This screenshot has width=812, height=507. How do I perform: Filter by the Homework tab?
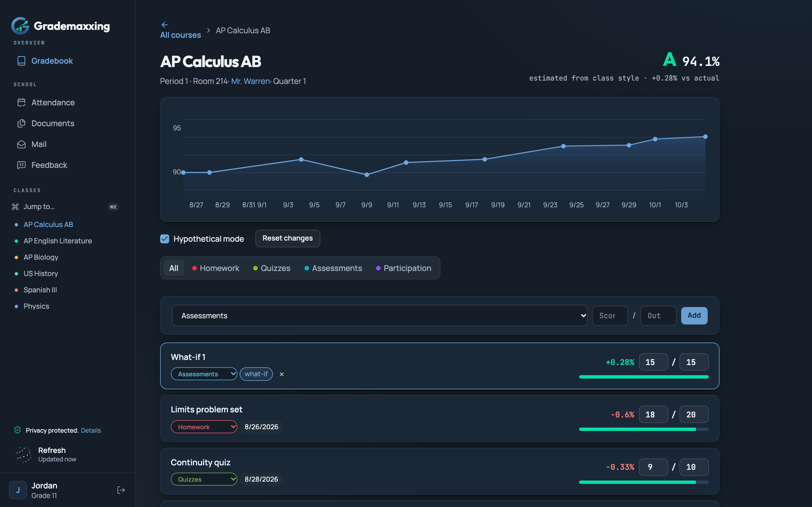point(215,268)
